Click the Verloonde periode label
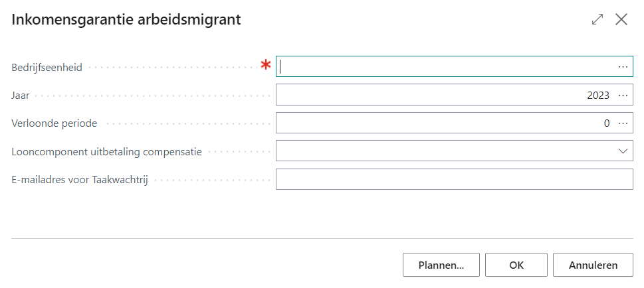 tap(54, 123)
